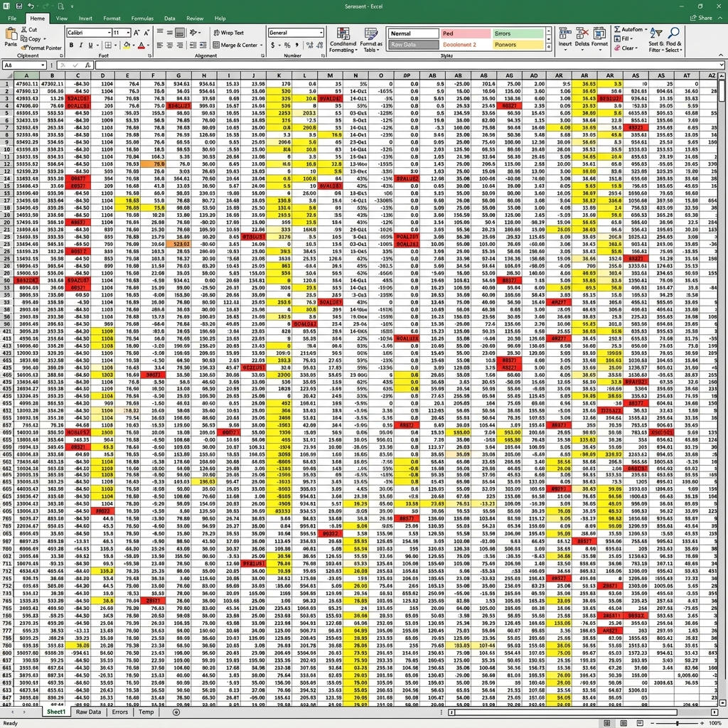Screen dimensions: 728x728
Task: Click the Sort & Filter icon
Action: tap(656, 33)
